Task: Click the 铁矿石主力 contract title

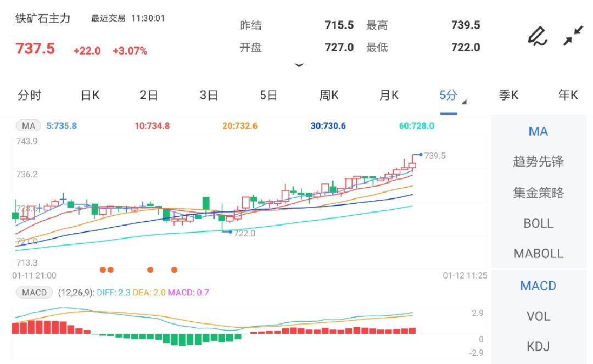Action: click(43, 19)
